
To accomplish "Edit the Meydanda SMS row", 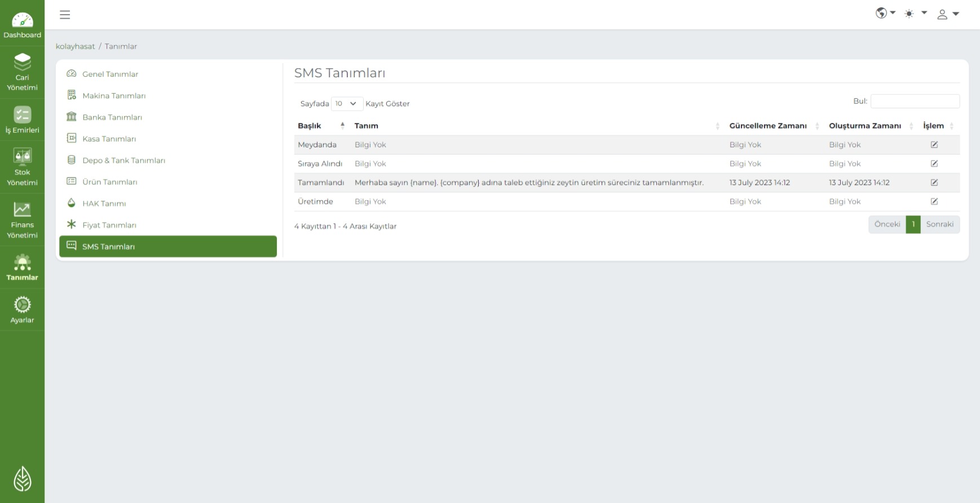I will pos(934,145).
